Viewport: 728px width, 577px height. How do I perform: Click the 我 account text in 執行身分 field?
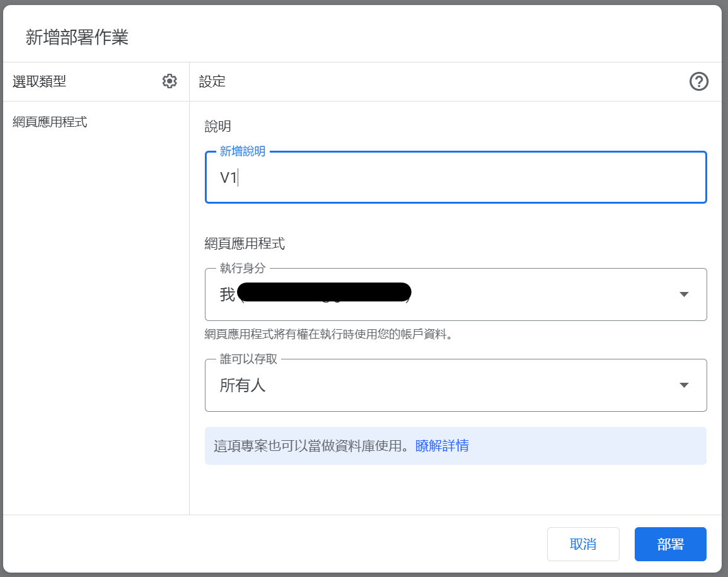(x=227, y=294)
